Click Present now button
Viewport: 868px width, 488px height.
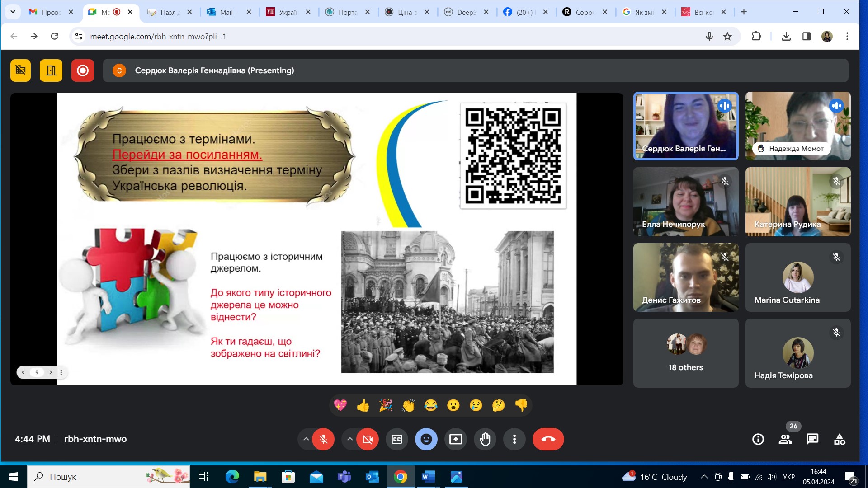point(456,439)
